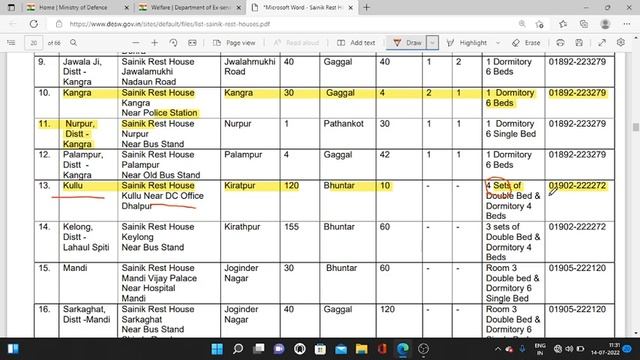Click the scrollbar down arrow
This screenshot has width=640, height=360.
(x=636, y=333)
